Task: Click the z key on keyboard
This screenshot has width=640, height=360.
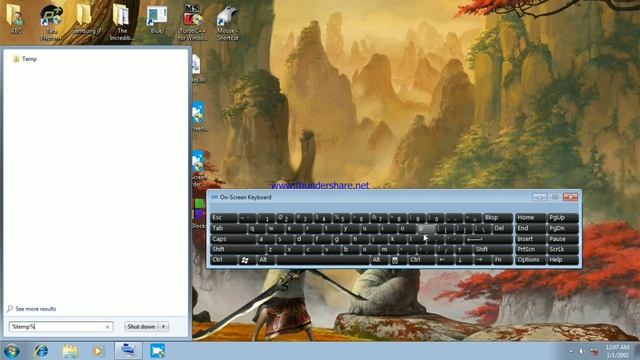Action: pyautogui.click(x=274, y=249)
